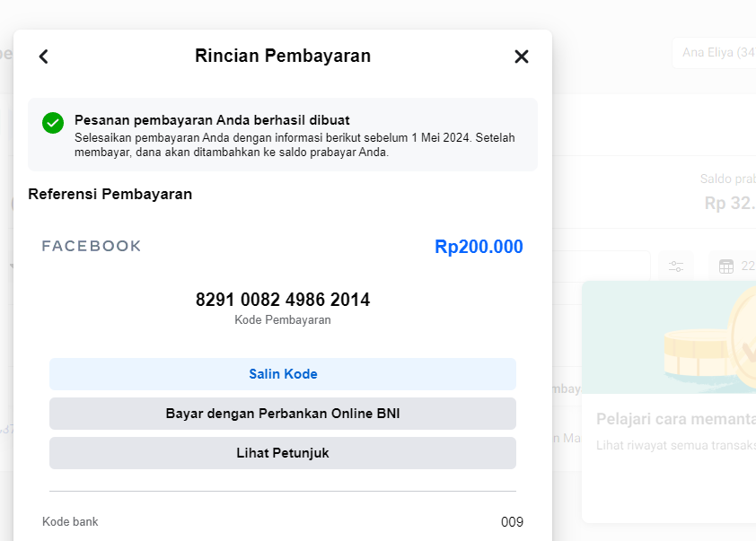Click the Pesanan pembayaran berhasil dibuat banner
The width and height of the screenshot is (756, 541).
coord(283,135)
